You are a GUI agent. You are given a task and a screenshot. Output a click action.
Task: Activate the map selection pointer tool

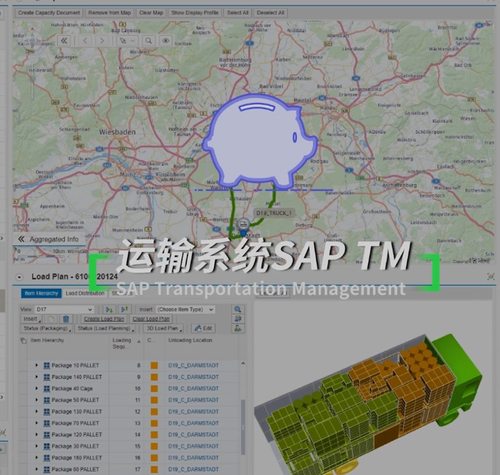(x=123, y=41)
